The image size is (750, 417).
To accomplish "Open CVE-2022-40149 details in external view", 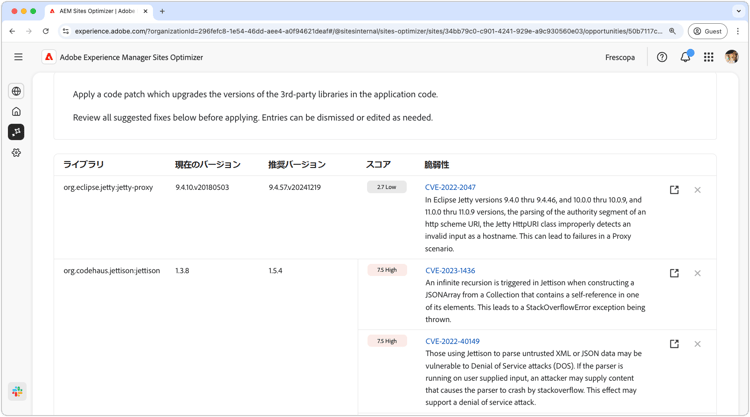I will pyautogui.click(x=674, y=344).
